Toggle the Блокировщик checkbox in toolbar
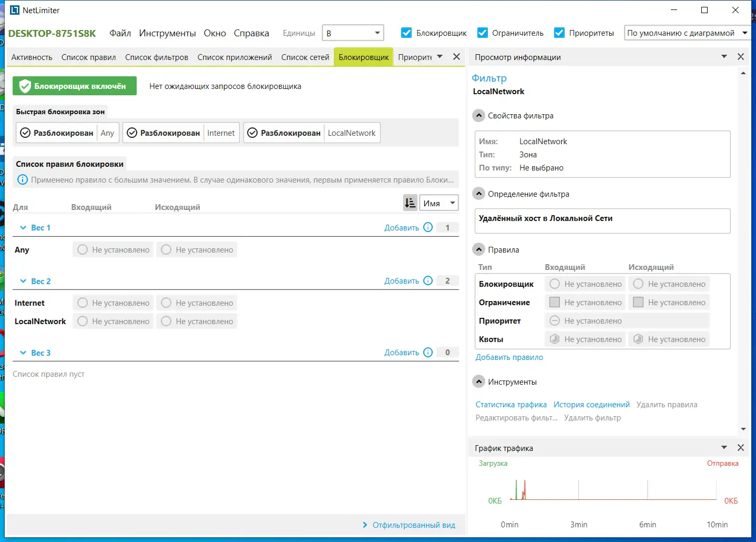Screen dimensions: 756x542 coord(406,33)
